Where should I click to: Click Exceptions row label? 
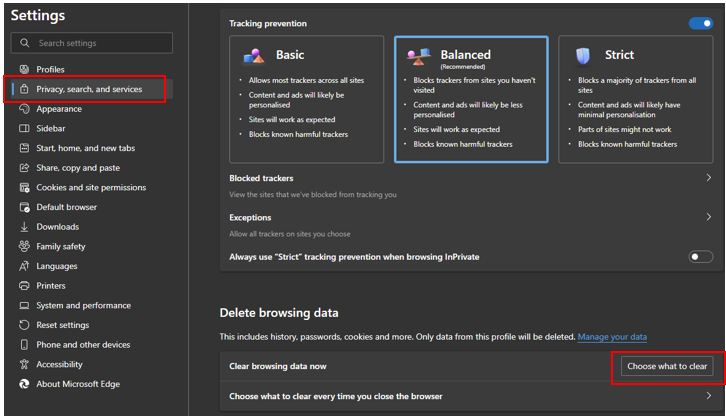250,217
